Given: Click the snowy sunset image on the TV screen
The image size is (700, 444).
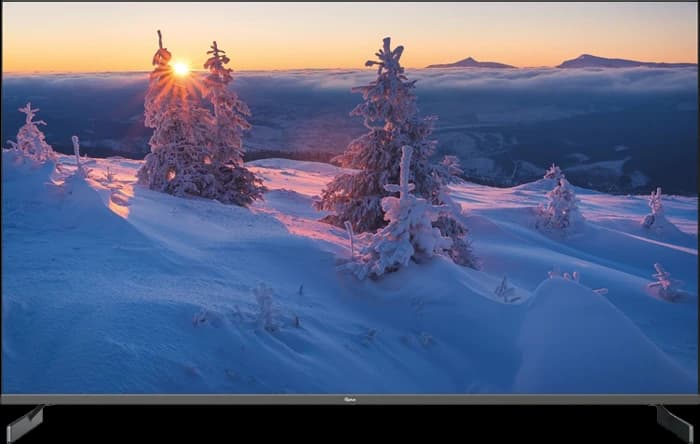Looking at the screenshot, I should tap(350, 198).
